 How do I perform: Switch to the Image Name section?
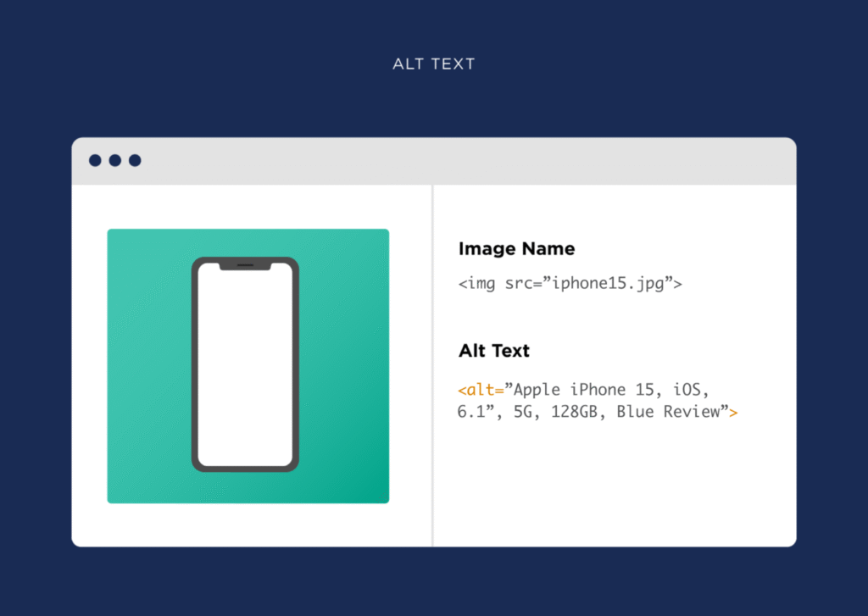pos(516,248)
